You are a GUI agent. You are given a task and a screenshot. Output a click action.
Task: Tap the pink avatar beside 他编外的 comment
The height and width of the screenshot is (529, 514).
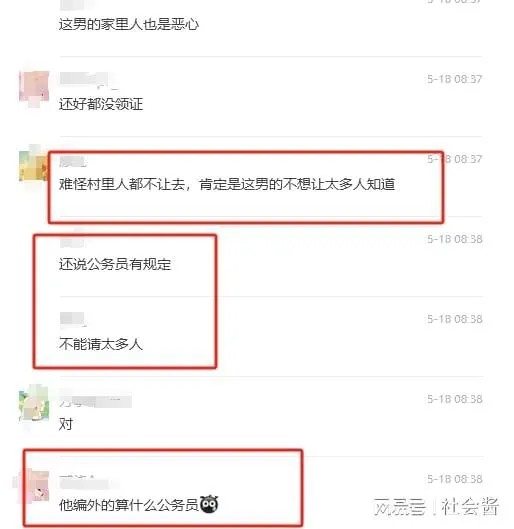[38, 484]
